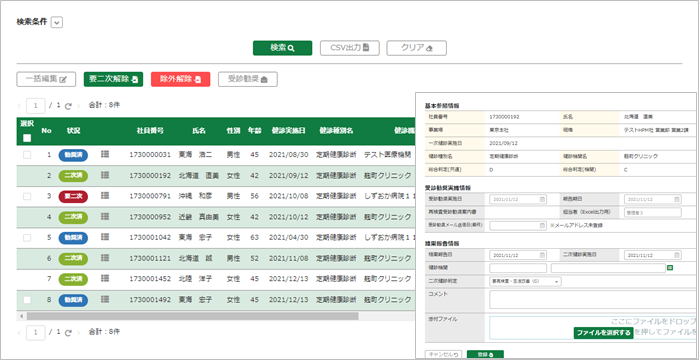The image size is (699, 360).
Task: Click the first 健診機関 code input field
Action: pyautogui.click(x=518, y=268)
